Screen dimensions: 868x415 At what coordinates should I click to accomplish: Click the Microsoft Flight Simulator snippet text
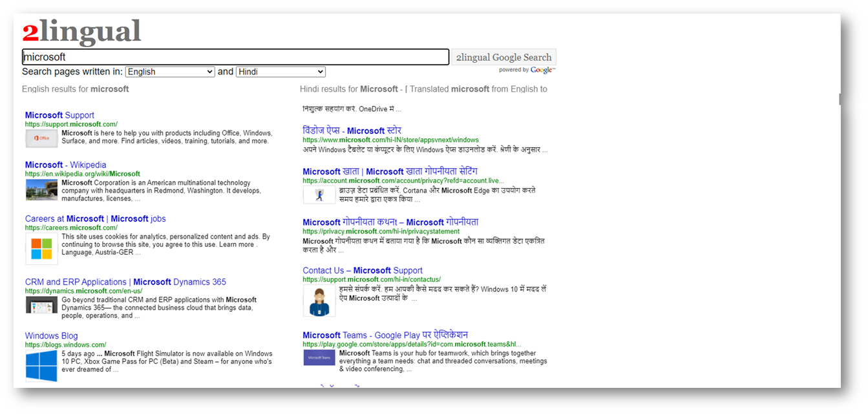pyautogui.click(x=167, y=361)
